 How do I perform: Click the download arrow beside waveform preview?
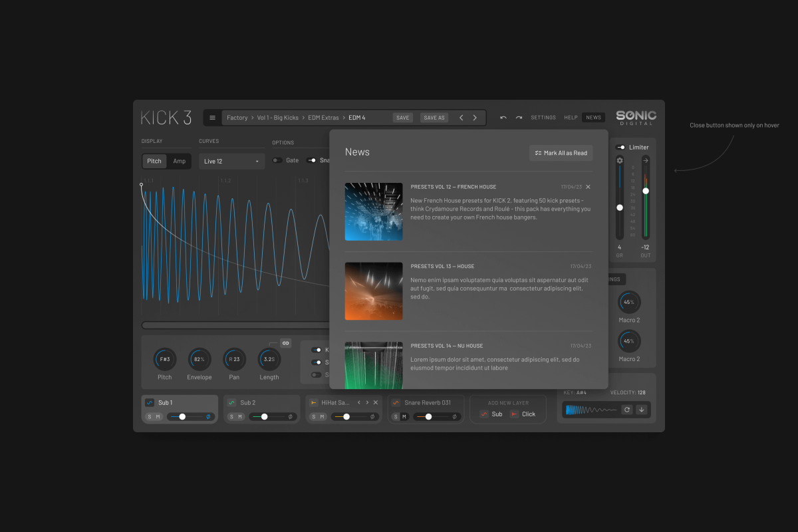[642, 410]
